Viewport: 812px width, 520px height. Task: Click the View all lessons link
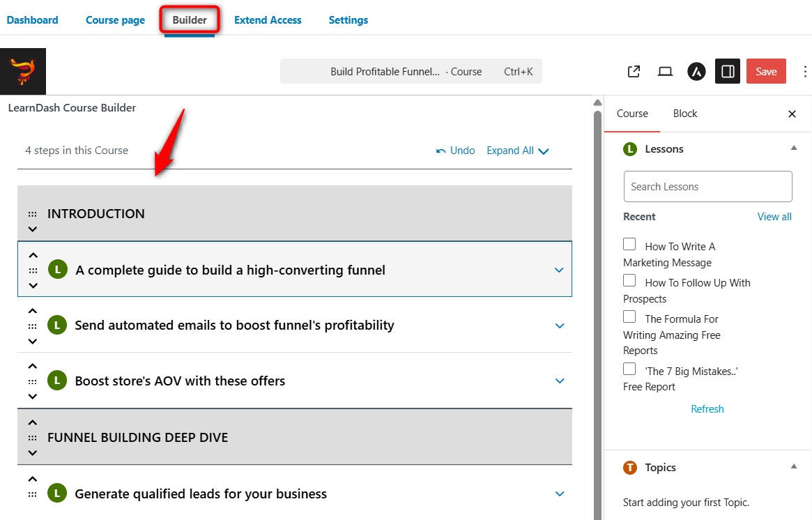click(774, 217)
